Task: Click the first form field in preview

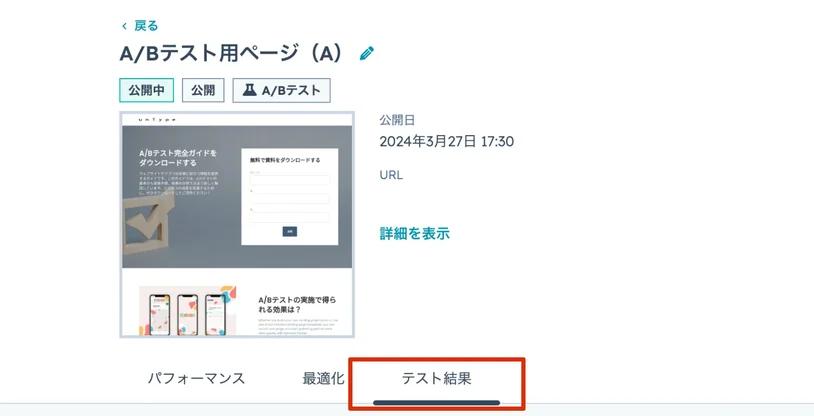Action: (290, 180)
